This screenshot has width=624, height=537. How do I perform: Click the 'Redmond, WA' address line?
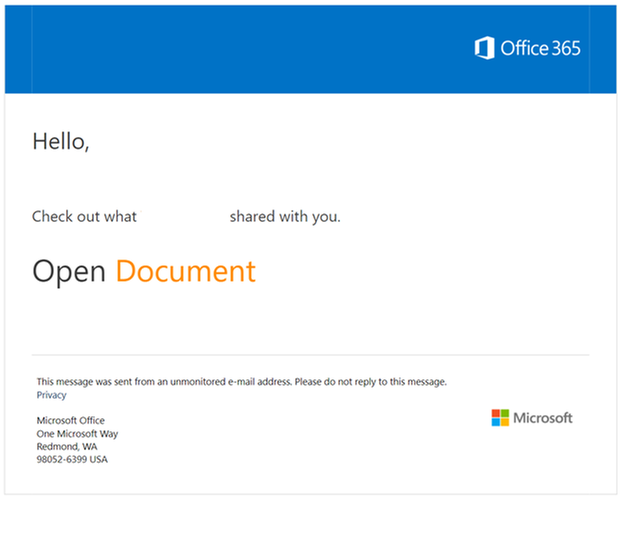(x=67, y=447)
